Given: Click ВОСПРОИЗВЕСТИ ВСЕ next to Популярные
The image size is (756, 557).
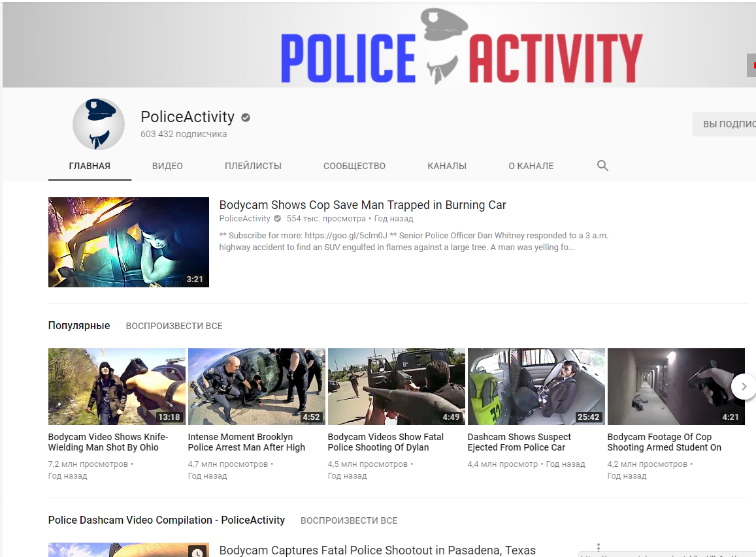Looking at the screenshot, I should pos(174,326).
